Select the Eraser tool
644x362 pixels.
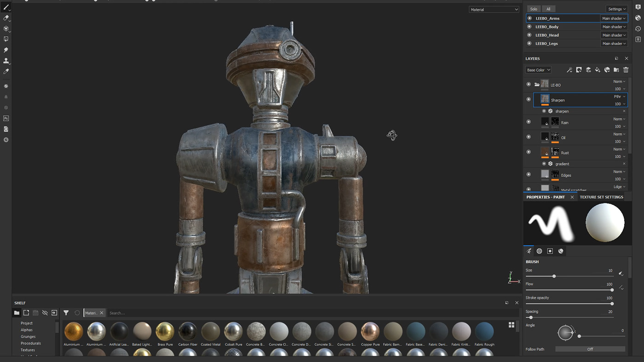tap(6, 18)
